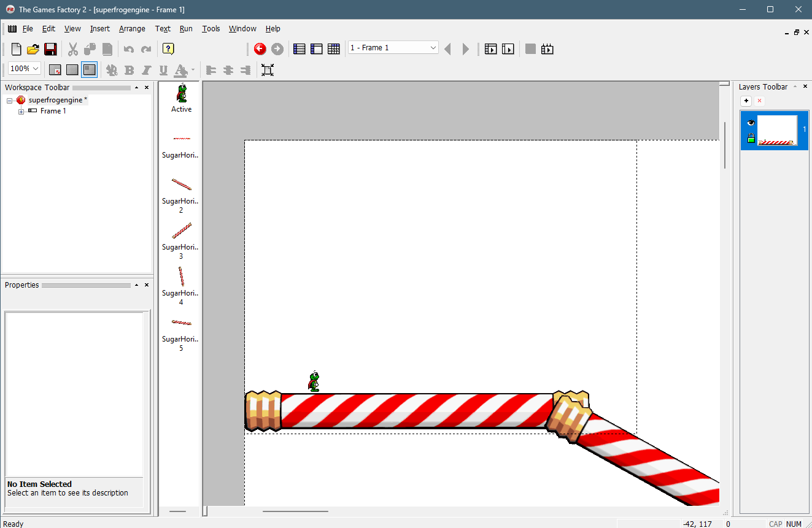Click the red Back arrow icon
812x528 pixels.
[260, 49]
